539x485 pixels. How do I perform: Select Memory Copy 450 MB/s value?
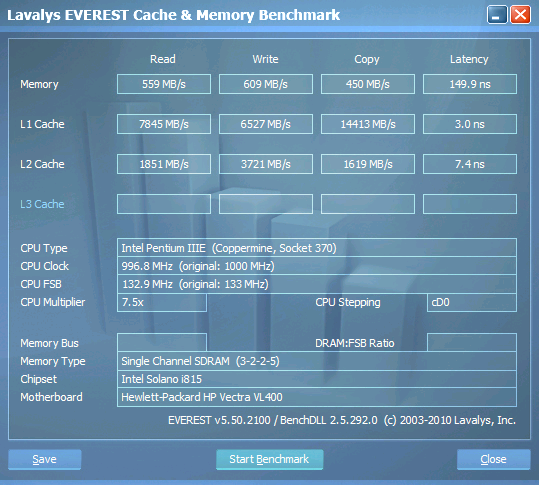[x=368, y=84]
